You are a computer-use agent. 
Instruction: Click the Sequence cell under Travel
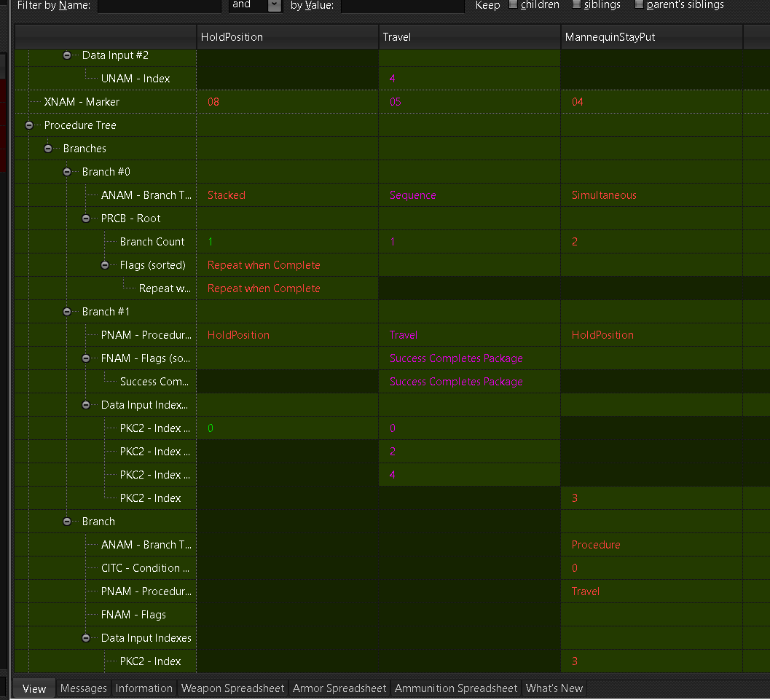pyautogui.click(x=470, y=195)
